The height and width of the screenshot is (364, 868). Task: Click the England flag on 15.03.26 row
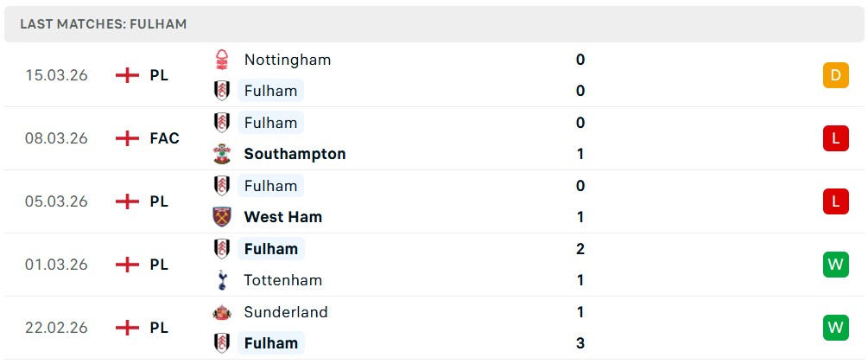127,75
